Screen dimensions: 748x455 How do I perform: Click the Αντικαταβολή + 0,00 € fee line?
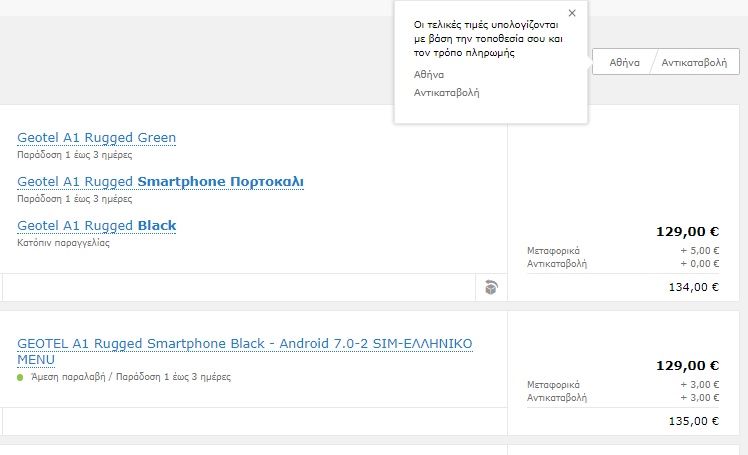click(x=622, y=264)
